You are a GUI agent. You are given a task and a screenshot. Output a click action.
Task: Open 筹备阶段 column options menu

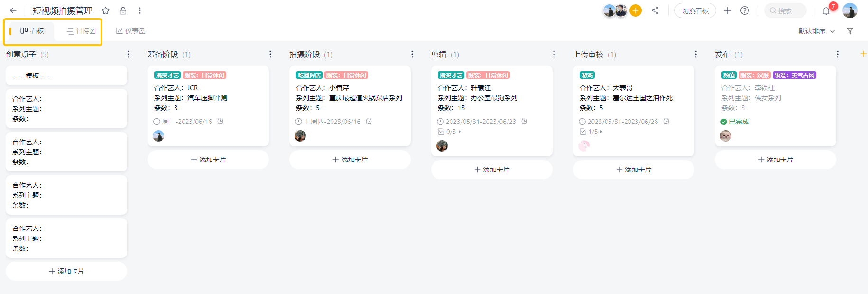pos(270,55)
